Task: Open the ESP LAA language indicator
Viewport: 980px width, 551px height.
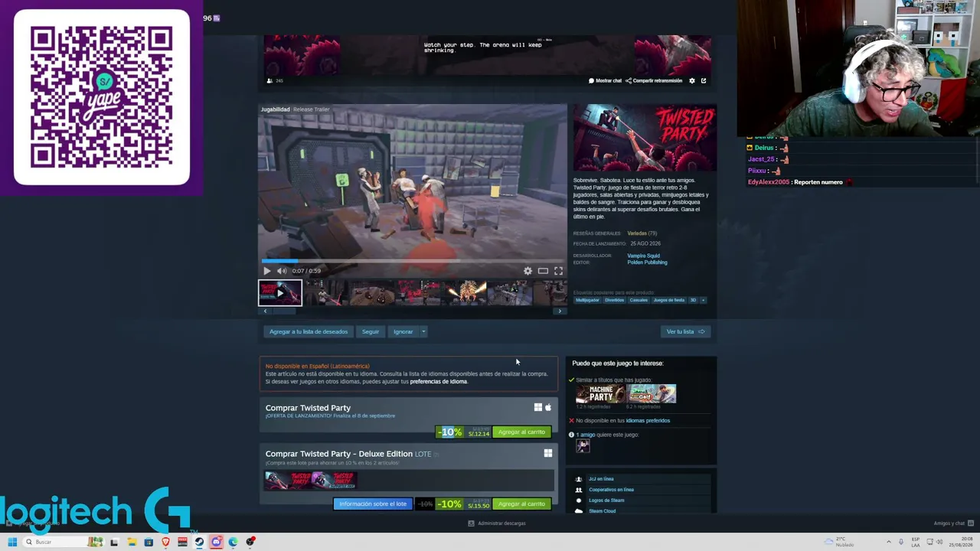Action: point(916,542)
